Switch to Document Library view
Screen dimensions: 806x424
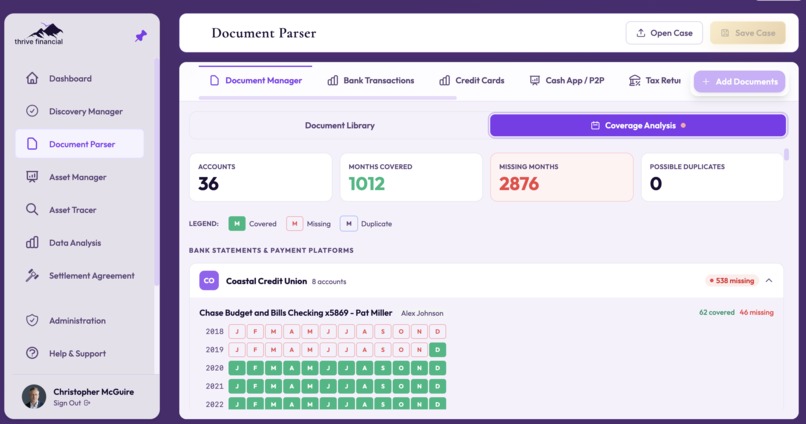click(x=339, y=125)
